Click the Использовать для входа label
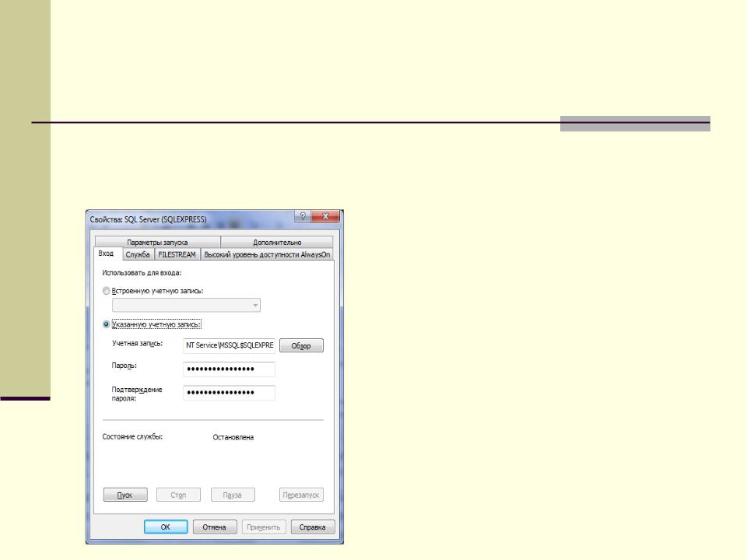Screen dimensions: 747x560 (x=142, y=273)
